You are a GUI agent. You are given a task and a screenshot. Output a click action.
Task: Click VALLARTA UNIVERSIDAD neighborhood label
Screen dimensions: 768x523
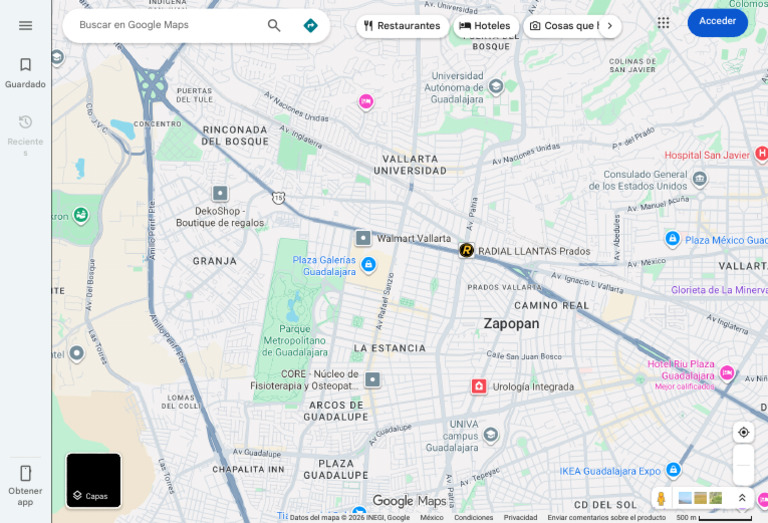[x=410, y=165]
